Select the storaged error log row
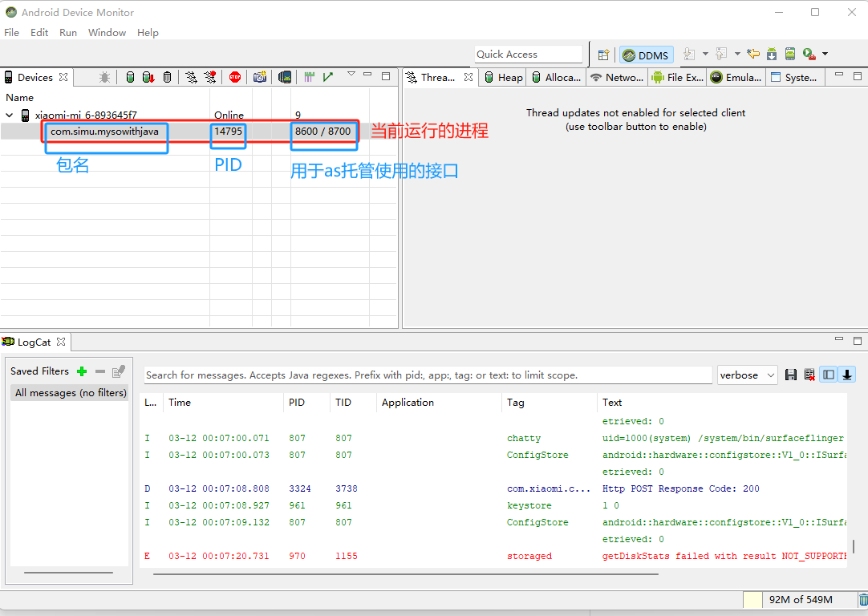The height and width of the screenshot is (616, 868). point(495,556)
